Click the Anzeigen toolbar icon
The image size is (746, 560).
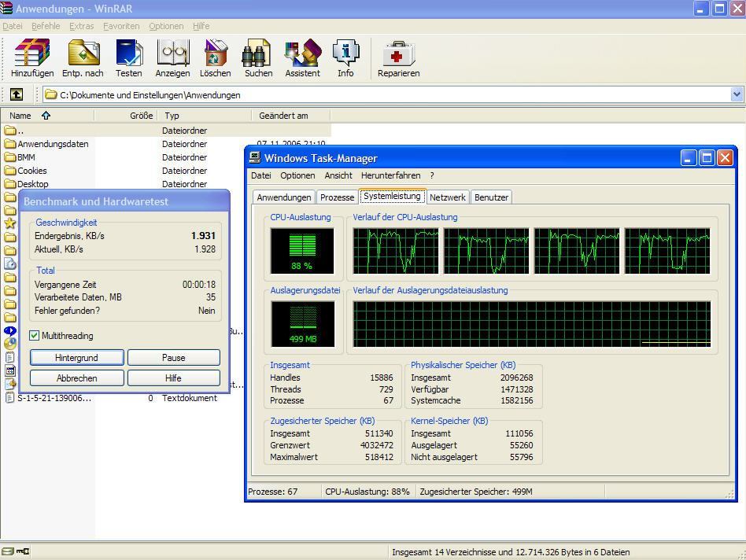172,52
